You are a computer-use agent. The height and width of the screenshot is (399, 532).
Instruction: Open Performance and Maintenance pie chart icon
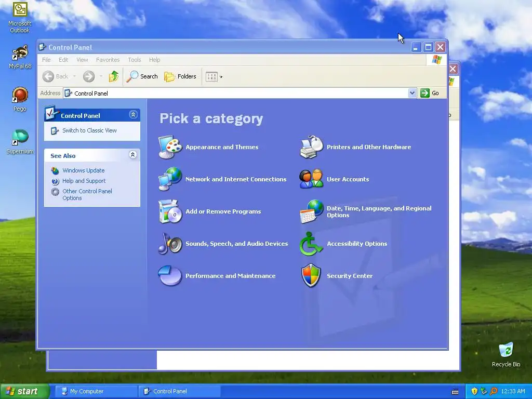(x=170, y=275)
